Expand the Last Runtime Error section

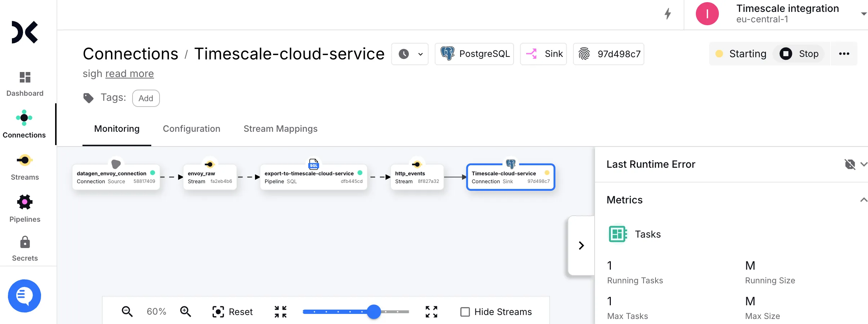pyautogui.click(x=864, y=165)
